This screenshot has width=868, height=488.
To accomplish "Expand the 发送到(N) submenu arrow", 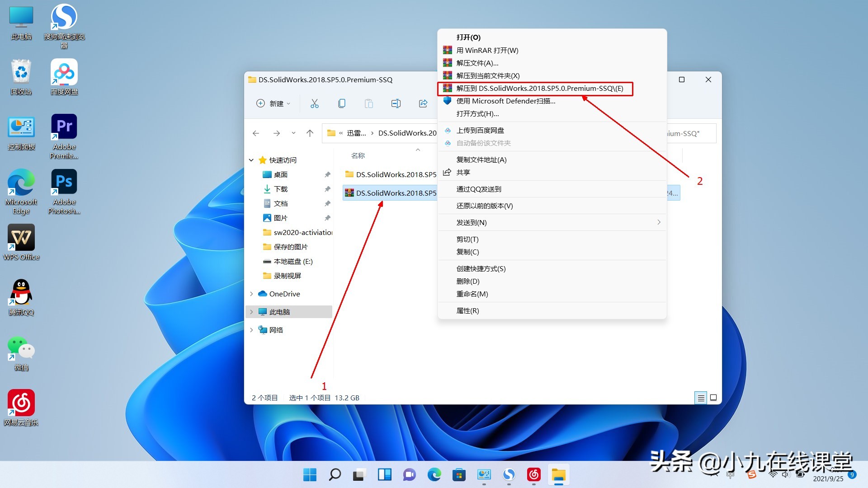I will pyautogui.click(x=658, y=222).
